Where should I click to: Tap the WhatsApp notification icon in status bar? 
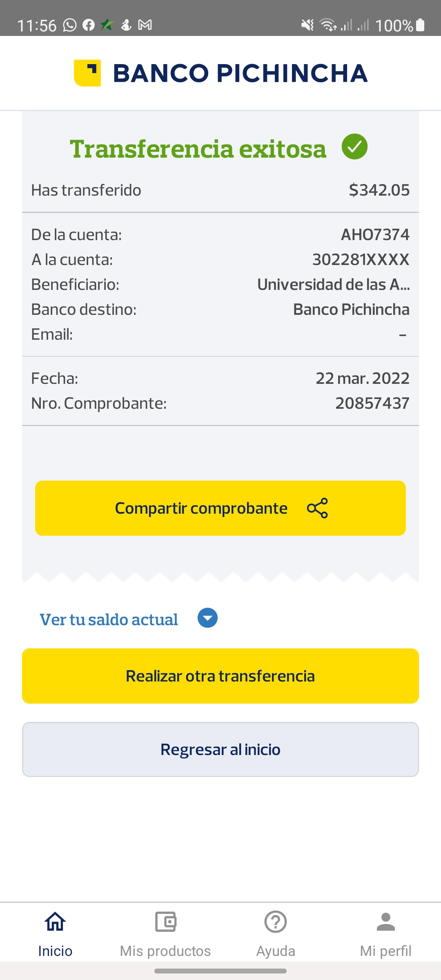70,25
